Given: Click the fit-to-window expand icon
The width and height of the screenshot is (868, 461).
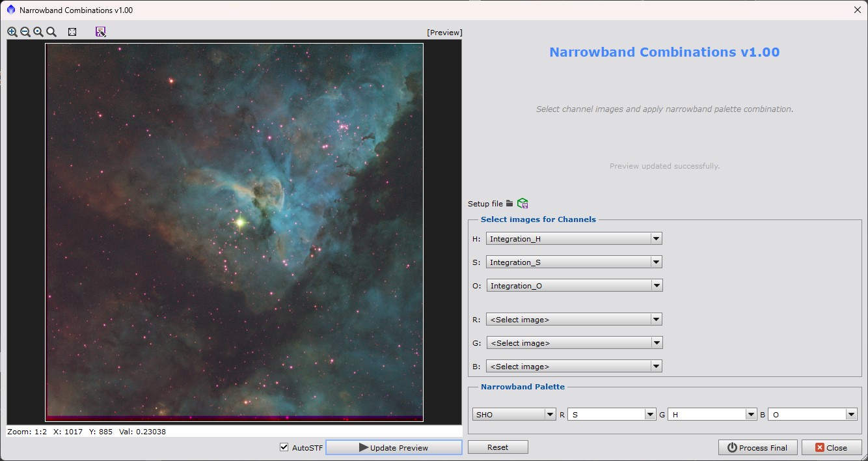Looking at the screenshot, I should pos(72,32).
